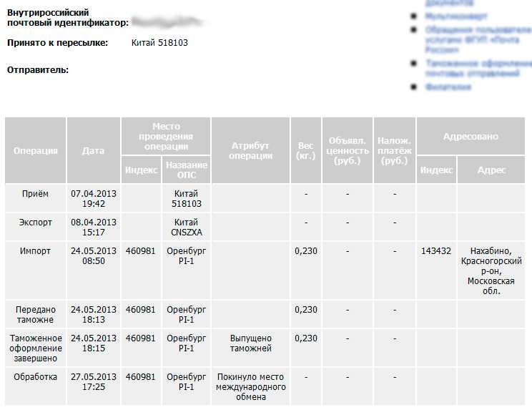
Task: Click the 'Налож. платёж (руб.)' header
Action: [394, 150]
